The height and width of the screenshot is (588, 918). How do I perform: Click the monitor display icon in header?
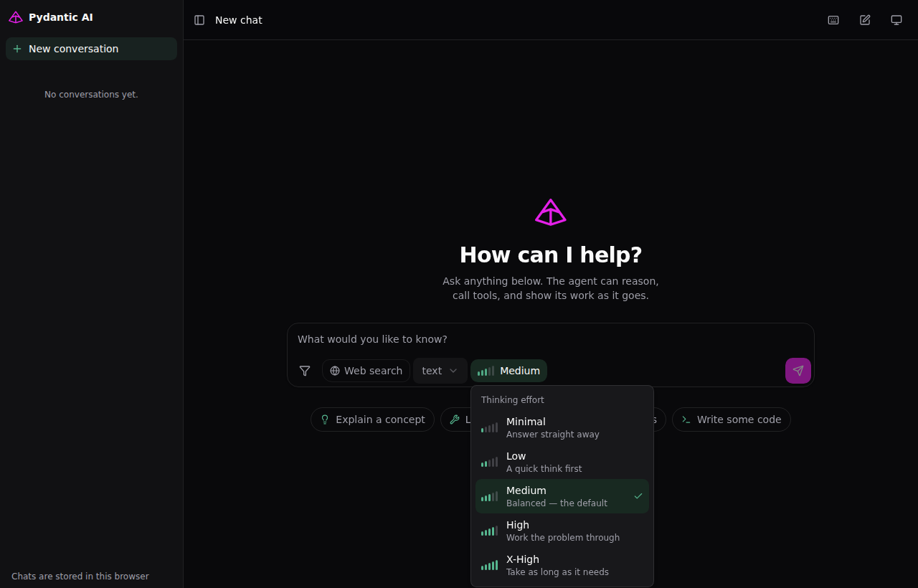pos(896,20)
